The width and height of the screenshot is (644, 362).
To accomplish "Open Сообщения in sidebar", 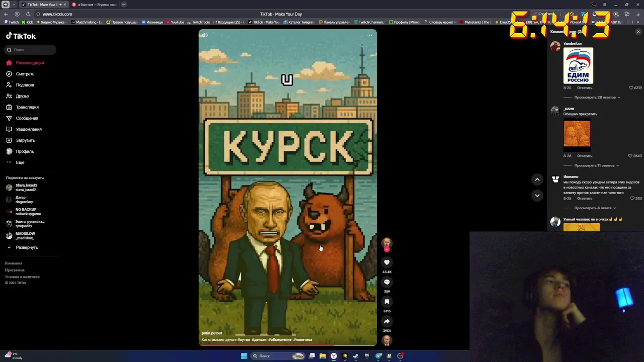I will pyautogui.click(x=22, y=118).
